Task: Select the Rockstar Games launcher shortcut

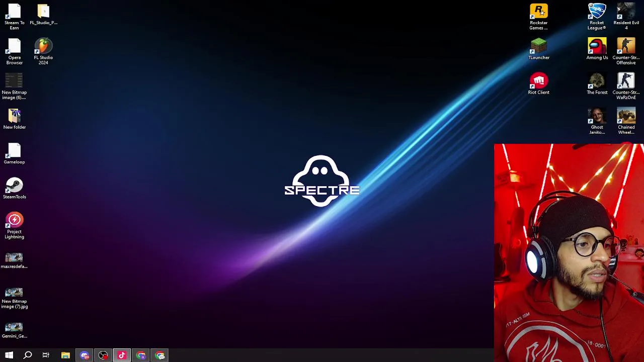Action: pos(538,17)
